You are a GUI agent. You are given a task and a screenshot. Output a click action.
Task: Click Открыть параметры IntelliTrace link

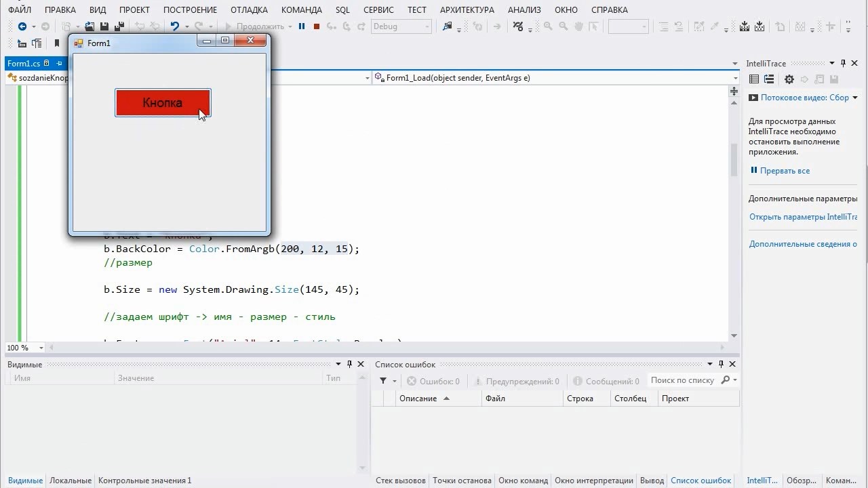click(x=803, y=217)
